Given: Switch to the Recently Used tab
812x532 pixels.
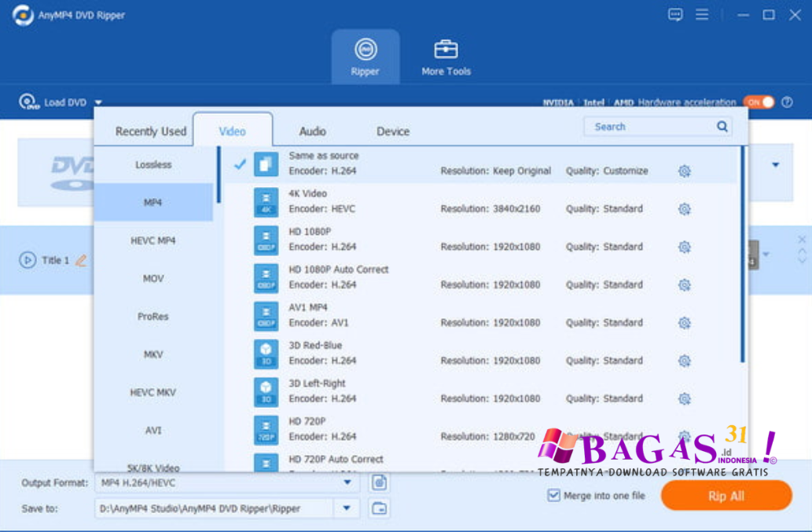Looking at the screenshot, I should click(x=151, y=131).
